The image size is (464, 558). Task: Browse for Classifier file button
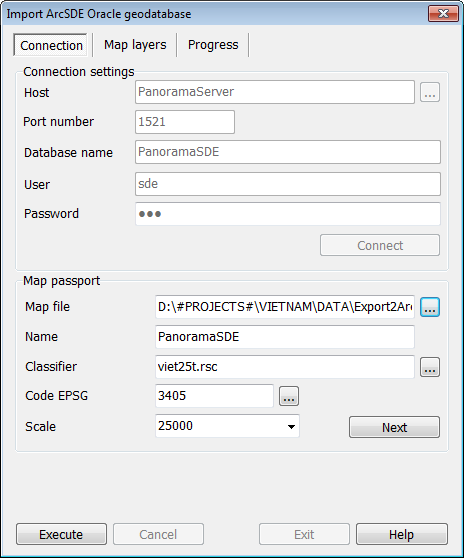[430, 367]
